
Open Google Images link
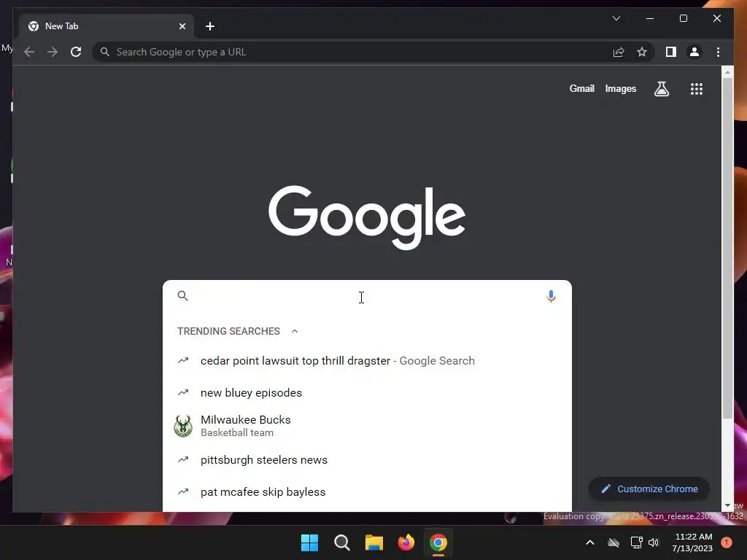point(620,88)
